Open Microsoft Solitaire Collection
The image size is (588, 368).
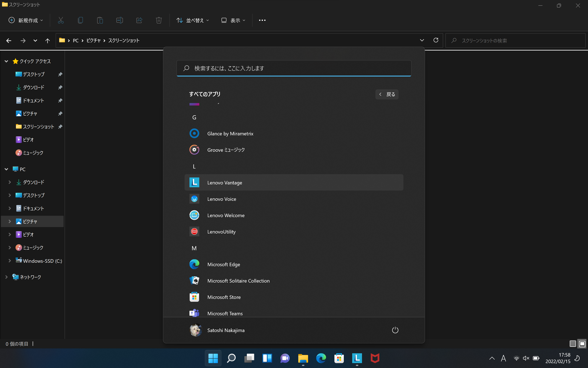click(x=294, y=281)
